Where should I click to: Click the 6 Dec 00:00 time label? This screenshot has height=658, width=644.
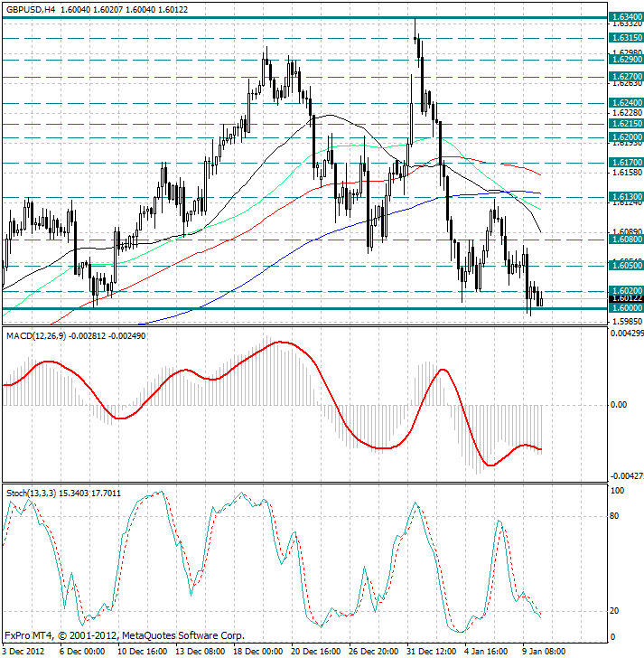82,652
